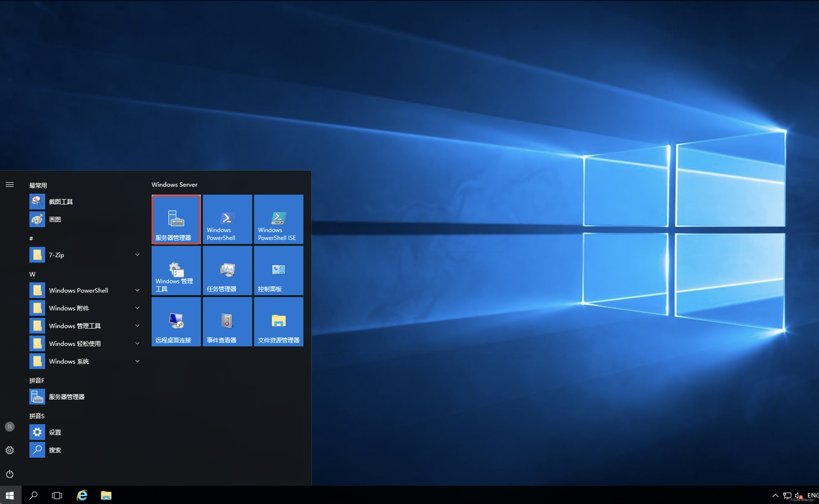Show hidden tray icons chevron
This screenshot has width=819, height=504.
point(775,495)
